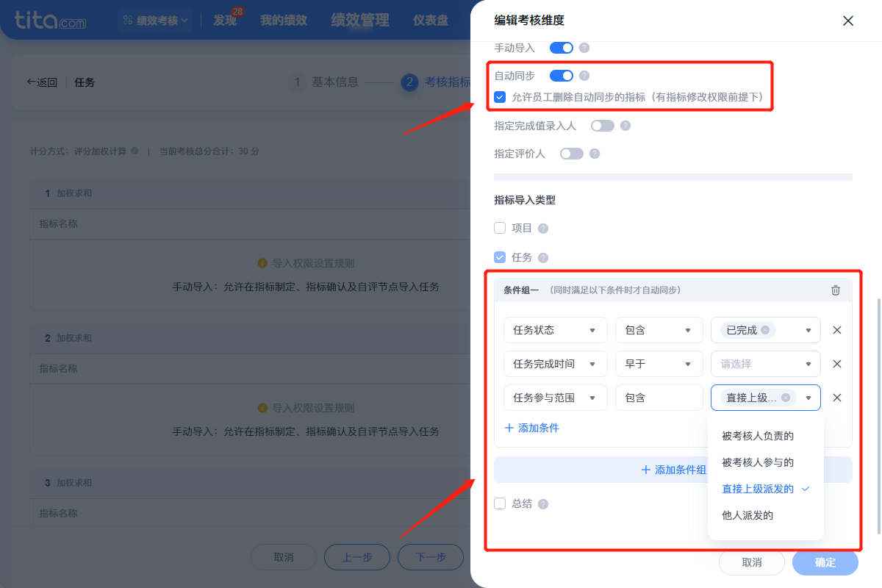
Task: Switch to the 仪表盘 tab
Action: 430,21
